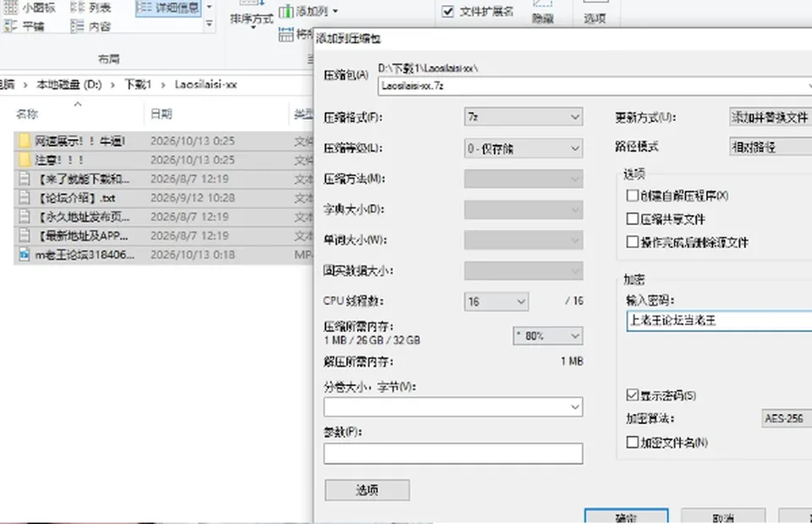812x524 pixels.
Task: Choose the 内容 content layout
Action: pyautogui.click(x=91, y=26)
